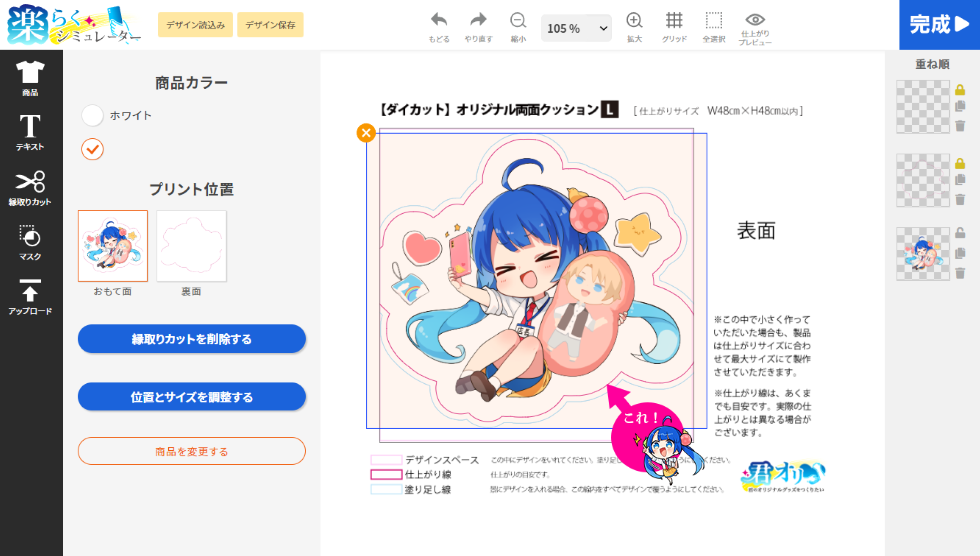Viewport: 980px width, 556px height.
Task: Switch to the 裏面 print position
Action: coord(191,246)
